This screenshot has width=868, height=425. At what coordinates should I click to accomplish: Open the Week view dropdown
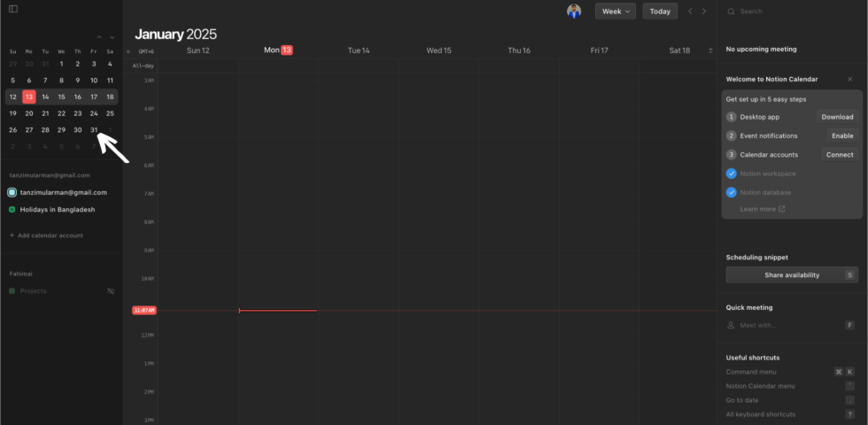tap(615, 12)
